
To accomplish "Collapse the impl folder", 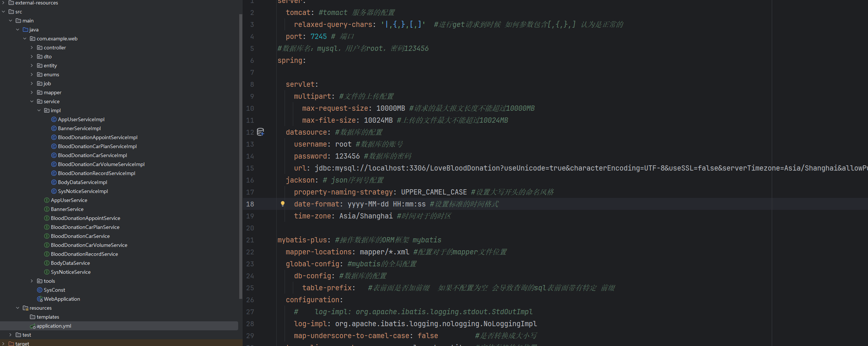I will coord(39,110).
